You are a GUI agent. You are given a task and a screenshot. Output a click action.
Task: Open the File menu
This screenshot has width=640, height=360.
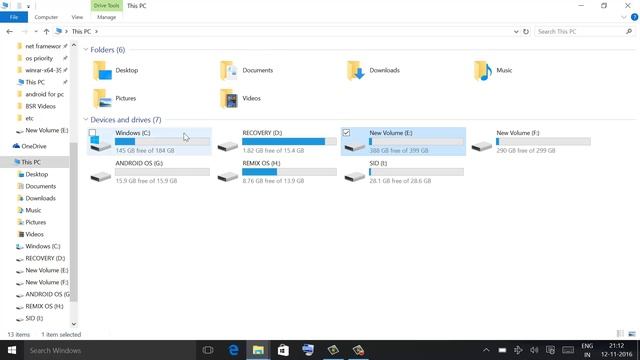14,17
